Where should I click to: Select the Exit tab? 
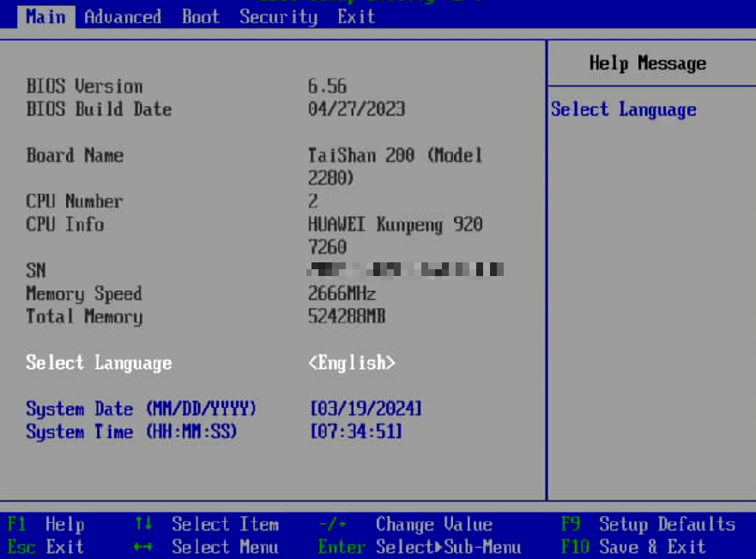356,17
